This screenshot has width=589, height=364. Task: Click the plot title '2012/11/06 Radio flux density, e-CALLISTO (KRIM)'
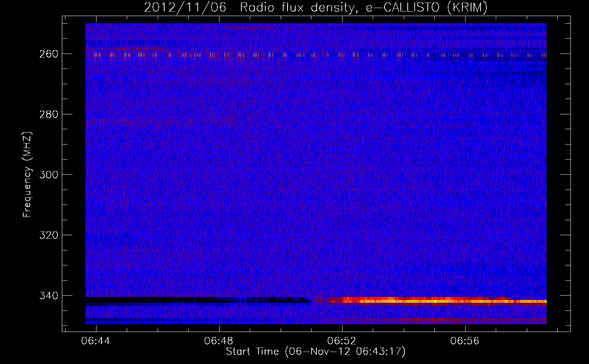coord(315,8)
